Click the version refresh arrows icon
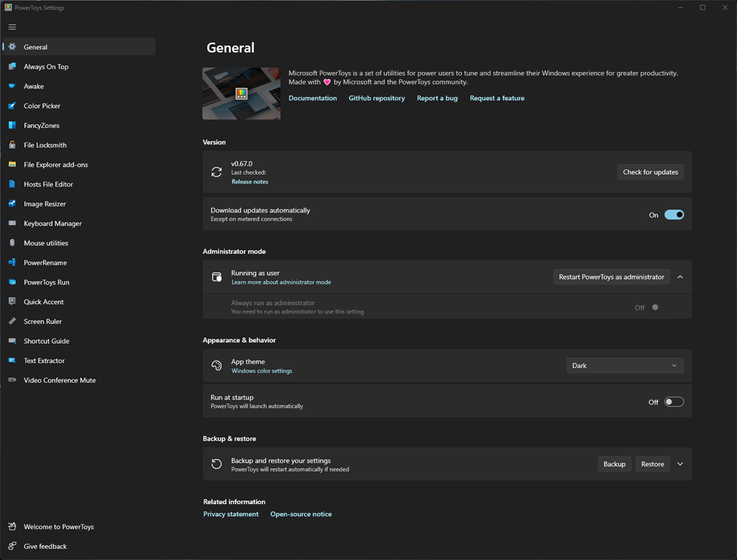This screenshot has height=560, width=737. coord(217,172)
